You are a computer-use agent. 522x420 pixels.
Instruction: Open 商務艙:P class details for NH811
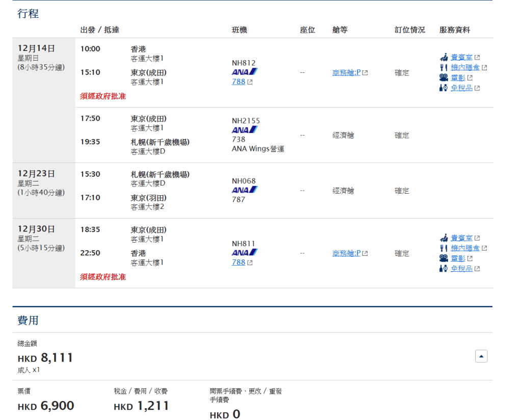347,253
